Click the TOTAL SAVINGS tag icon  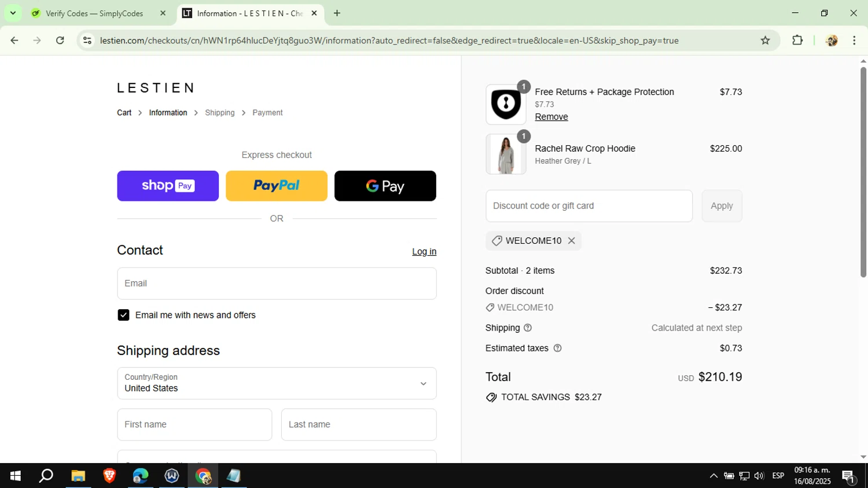pos(491,398)
